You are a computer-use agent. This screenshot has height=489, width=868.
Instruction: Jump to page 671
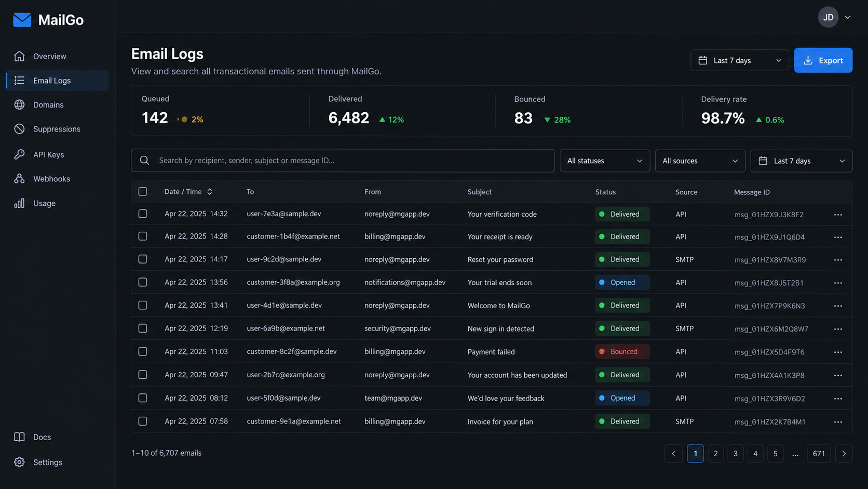(x=819, y=454)
